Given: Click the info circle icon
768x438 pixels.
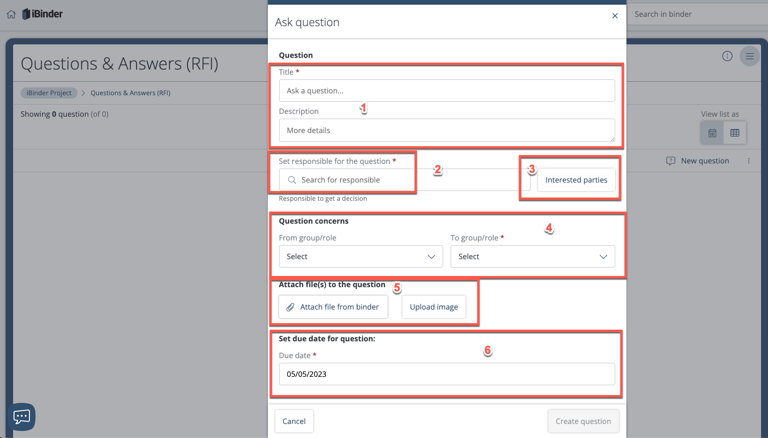Looking at the screenshot, I should [727, 56].
